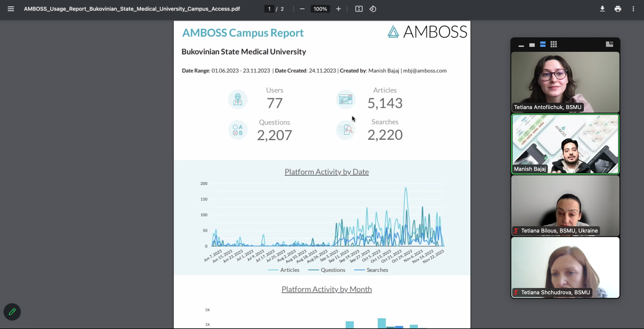Open the three-dot more actions menu

click(633, 9)
